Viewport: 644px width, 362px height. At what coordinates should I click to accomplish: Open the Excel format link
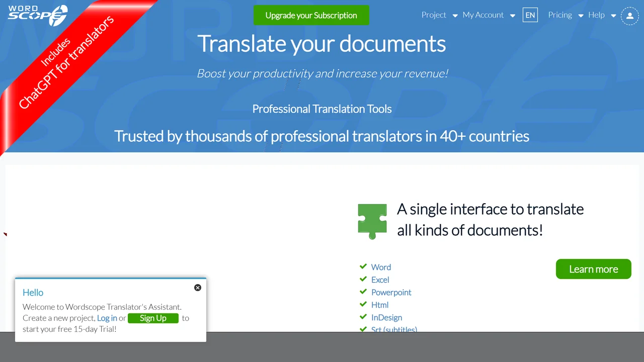pos(380,280)
